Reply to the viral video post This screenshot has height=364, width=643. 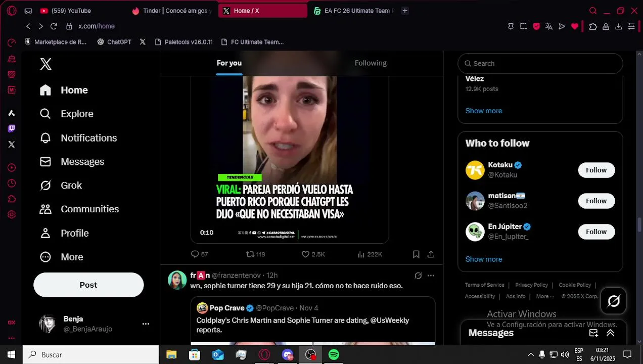(x=199, y=254)
